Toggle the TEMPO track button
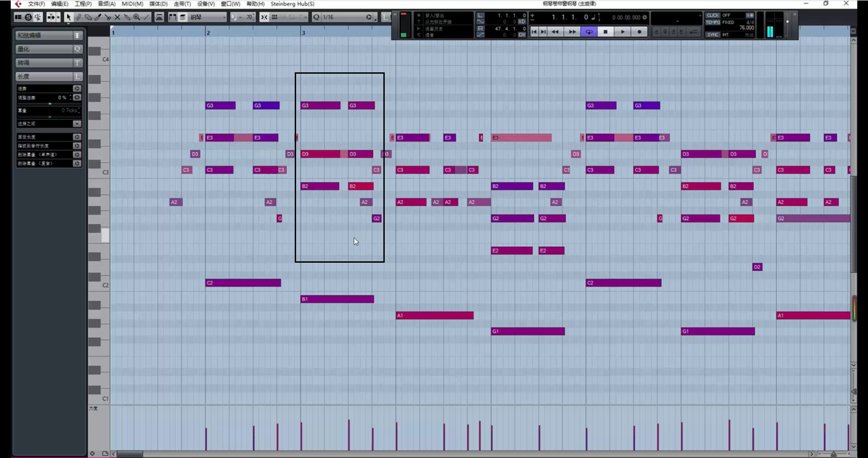Screen dimensions: 868x458 point(713,22)
